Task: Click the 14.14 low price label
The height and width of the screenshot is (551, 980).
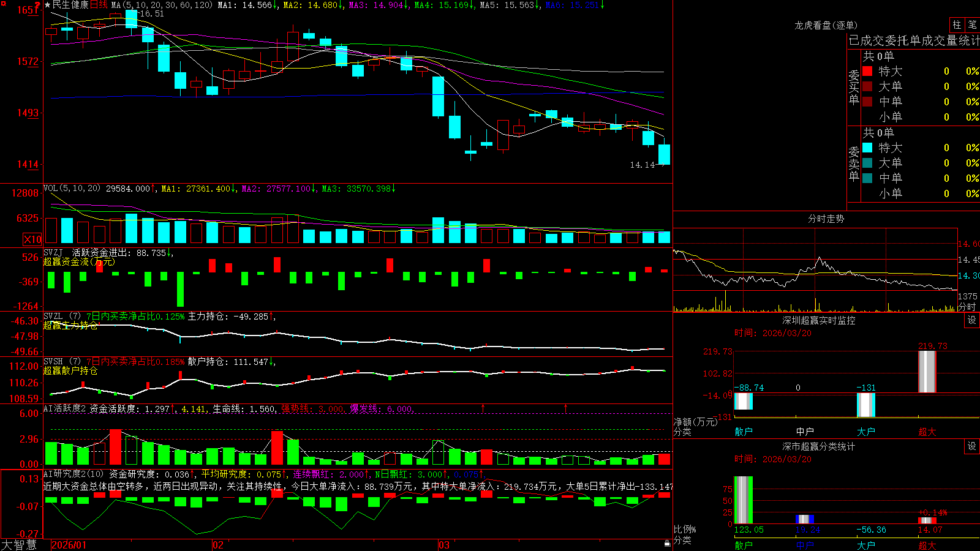Action: pyautogui.click(x=643, y=165)
